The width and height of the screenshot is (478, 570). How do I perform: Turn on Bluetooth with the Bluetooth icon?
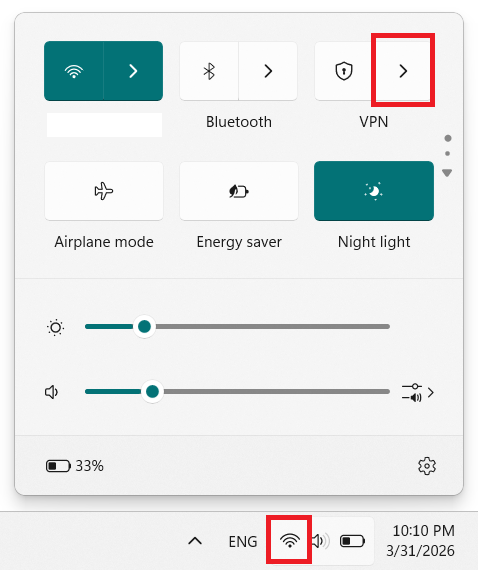click(209, 71)
